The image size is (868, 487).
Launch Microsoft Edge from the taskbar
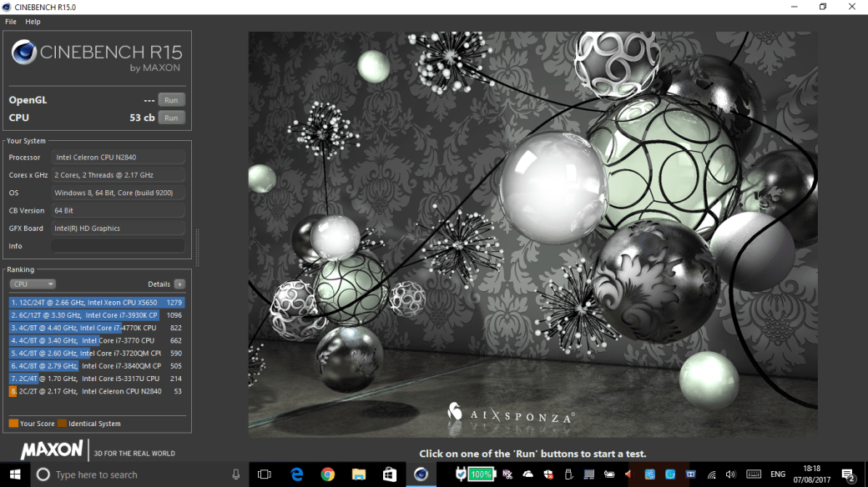pyautogui.click(x=296, y=474)
